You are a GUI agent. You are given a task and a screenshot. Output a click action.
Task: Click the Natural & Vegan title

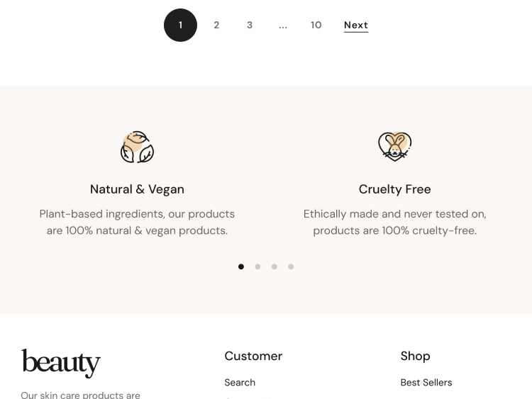tap(137, 189)
